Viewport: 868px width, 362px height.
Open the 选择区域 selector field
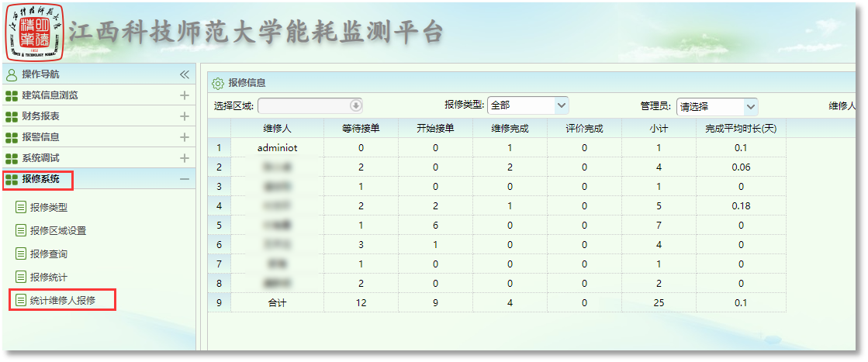(x=356, y=105)
